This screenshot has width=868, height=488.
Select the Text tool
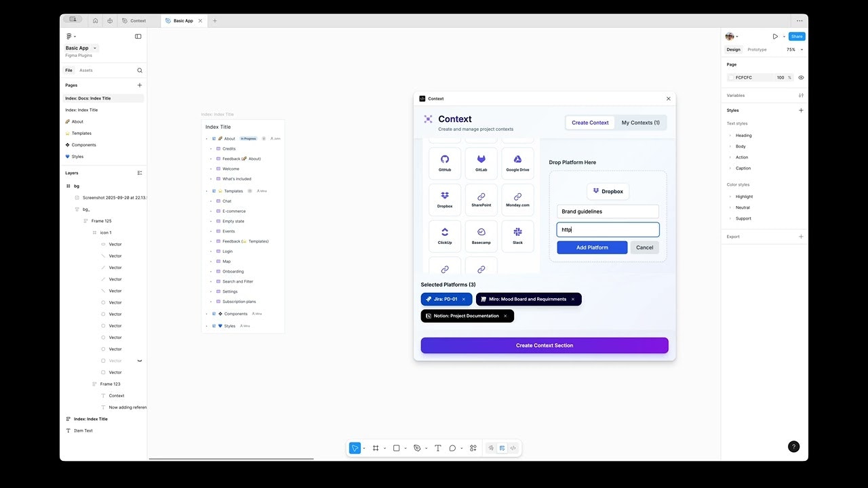437,448
